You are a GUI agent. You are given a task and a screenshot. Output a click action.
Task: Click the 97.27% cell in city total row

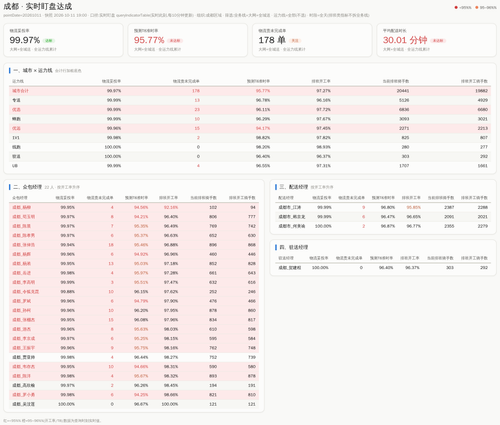[324, 91]
